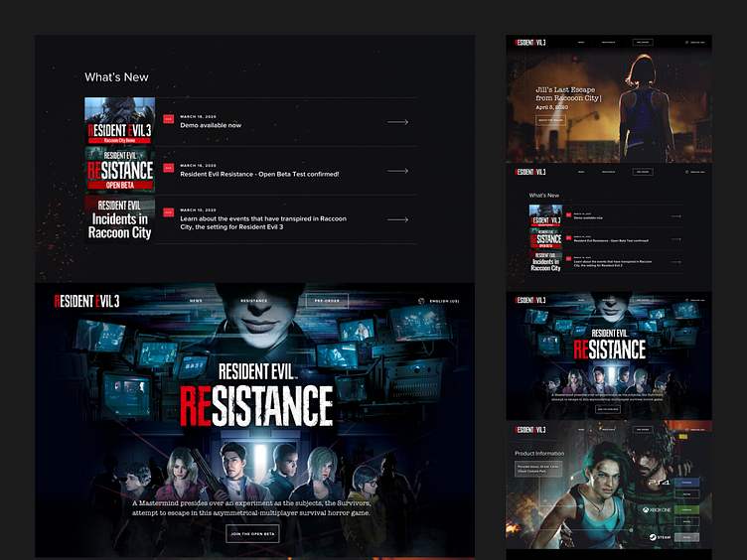Open the NEWS nav item in large preview
Screen dimensions: 747x560
coord(197,301)
